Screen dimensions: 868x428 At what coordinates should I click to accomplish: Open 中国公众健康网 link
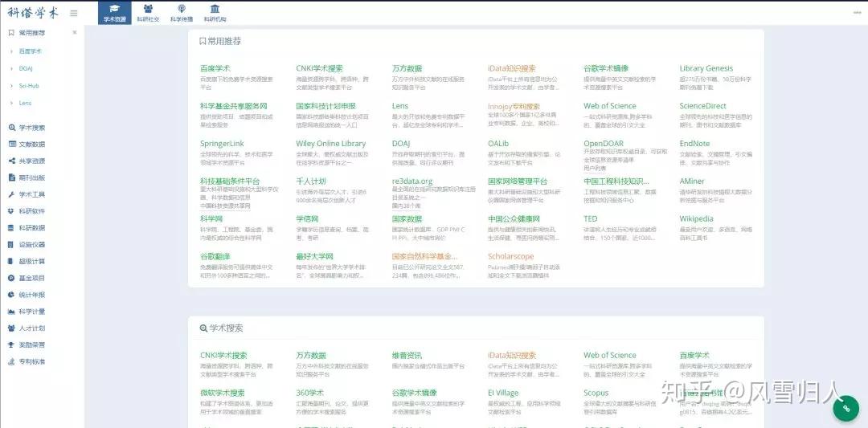coord(514,219)
